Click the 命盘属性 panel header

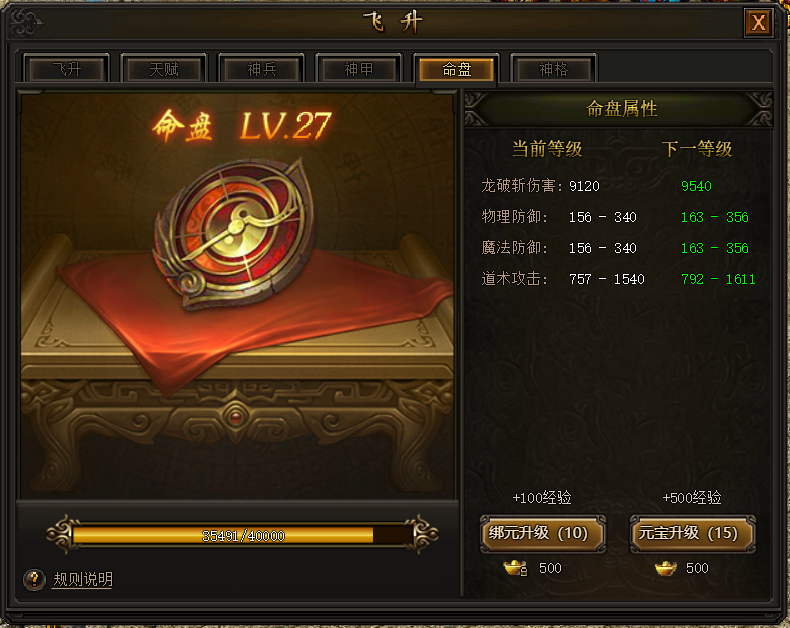(x=622, y=108)
